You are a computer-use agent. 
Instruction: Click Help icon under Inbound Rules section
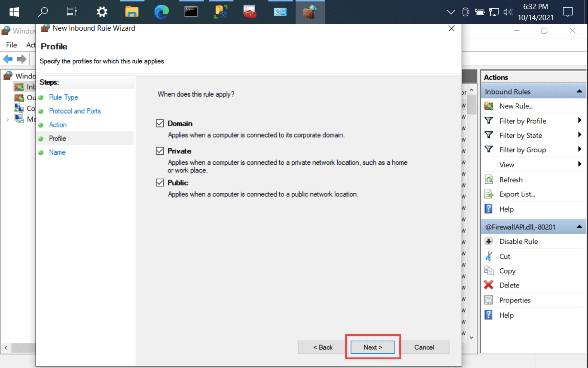click(x=489, y=209)
